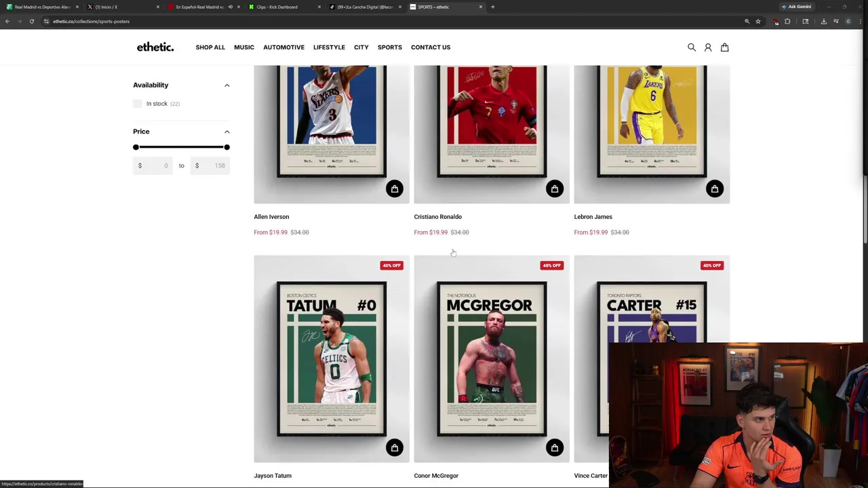Quick-add Jayson Tatum poster to cart
Screen dimensions: 868x488
395,447
